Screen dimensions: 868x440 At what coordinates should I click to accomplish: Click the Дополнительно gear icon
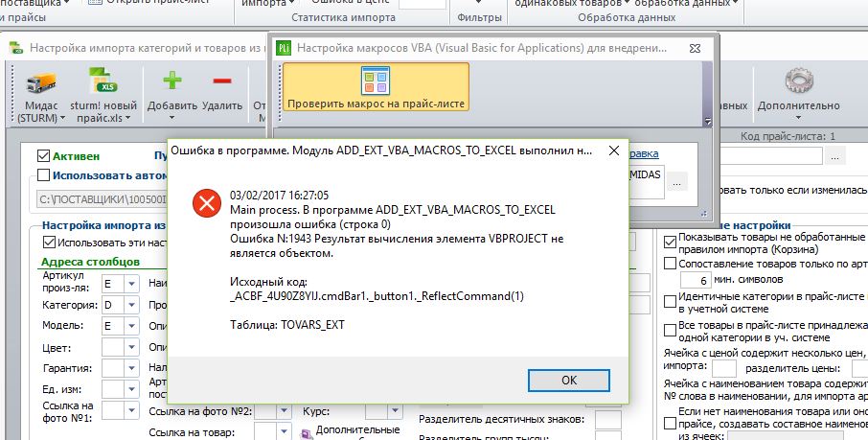799,82
